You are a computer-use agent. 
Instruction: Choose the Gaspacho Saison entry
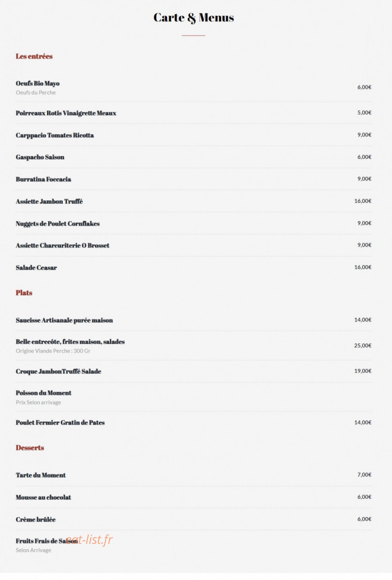pyautogui.click(x=40, y=157)
